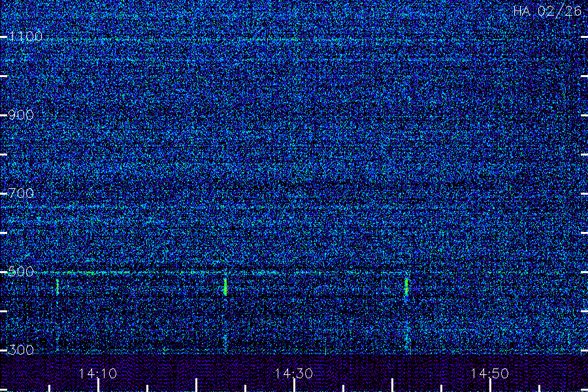Click the HA 02/26 date label
This screenshot has height=392, width=588.
click(547, 11)
